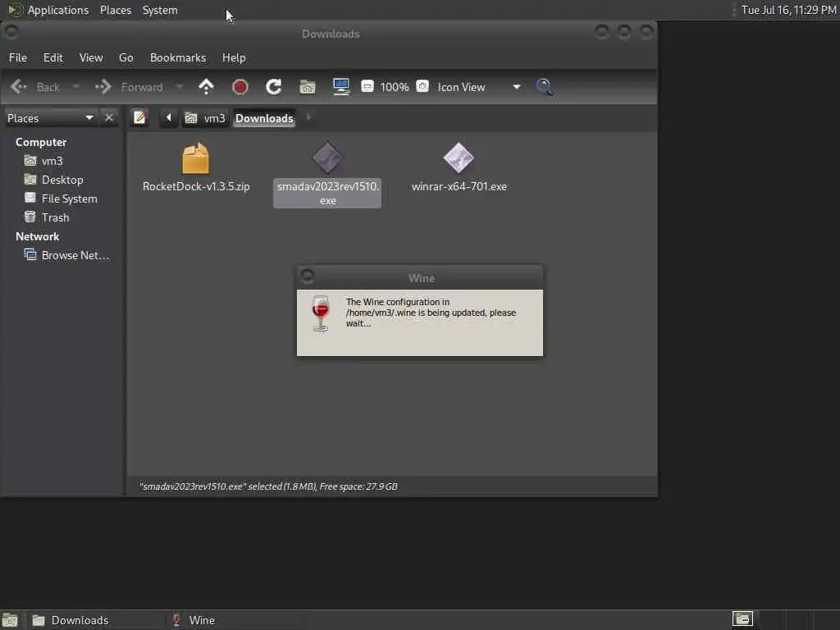Viewport: 840px width, 630px height.
Task: Click Wine glass icon in dialog
Action: pos(321,313)
